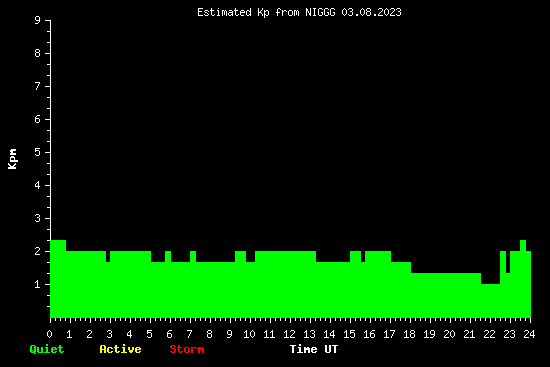Select the yellow Active legend label

click(x=120, y=349)
